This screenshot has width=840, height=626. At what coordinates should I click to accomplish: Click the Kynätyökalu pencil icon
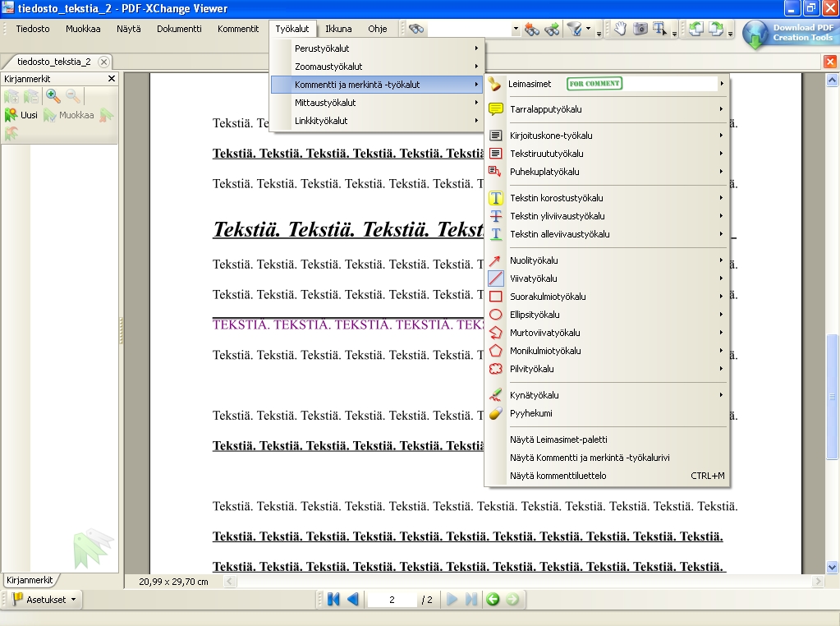tap(496, 395)
